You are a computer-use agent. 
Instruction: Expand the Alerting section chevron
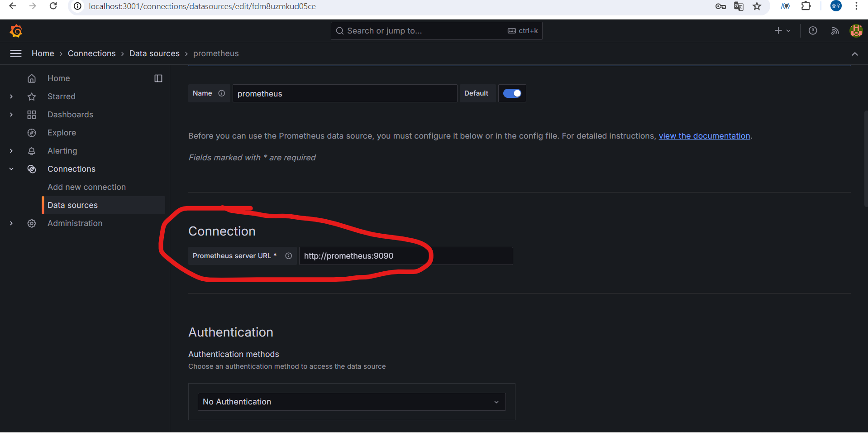(x=11, y=151)
